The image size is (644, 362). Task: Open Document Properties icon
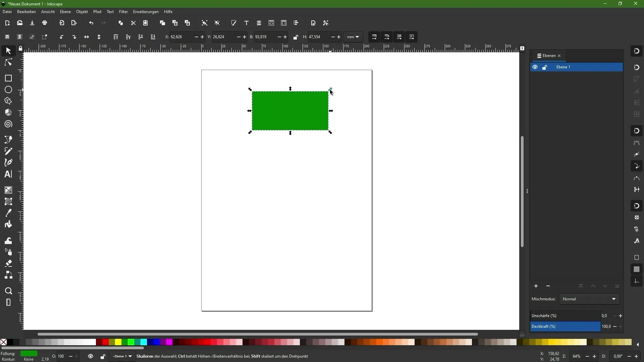pyautogui.click(x=313, y=23)
